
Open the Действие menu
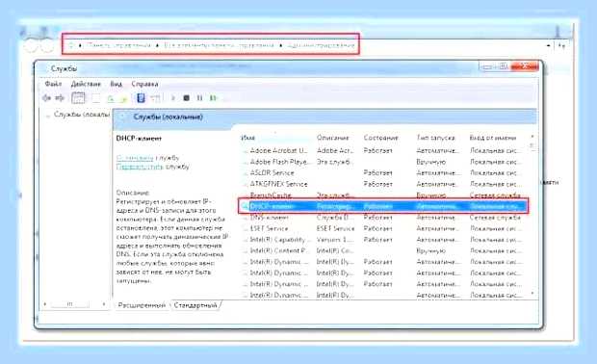tap(86, 84)
